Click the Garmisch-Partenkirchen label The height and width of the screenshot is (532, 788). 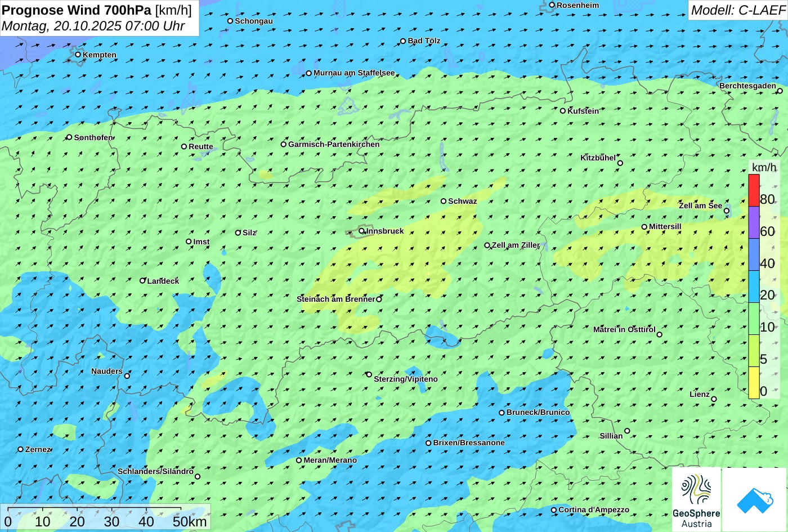pos(334,144)
